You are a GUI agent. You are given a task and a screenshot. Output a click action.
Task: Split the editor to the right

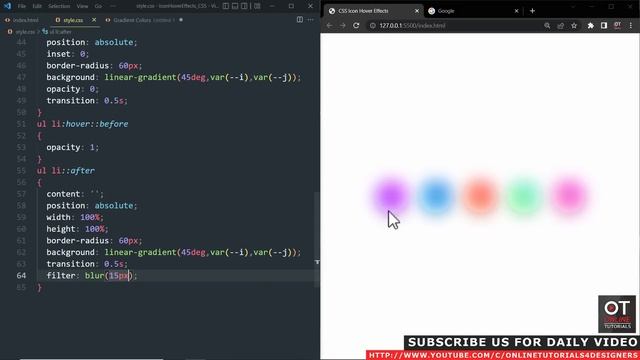[300, 20]
